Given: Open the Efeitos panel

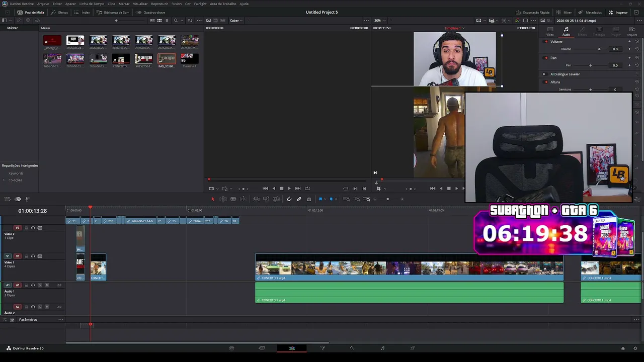Looking at the screenshot, I should point(59,13).
